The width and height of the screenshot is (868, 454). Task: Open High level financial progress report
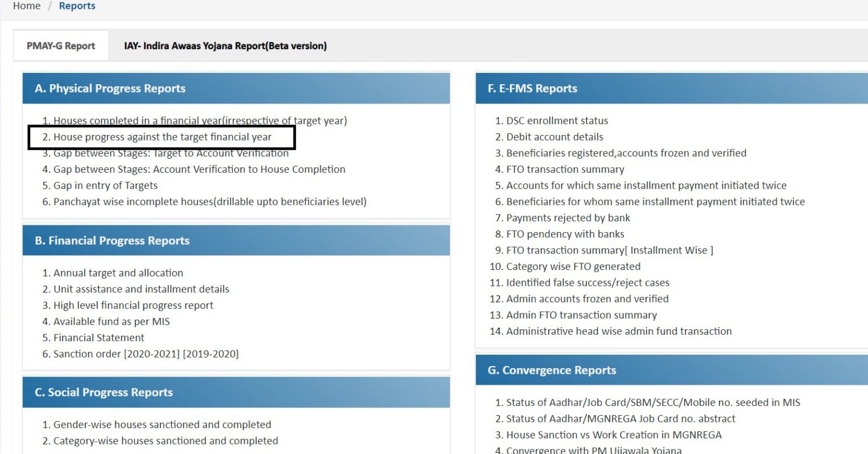133,305
